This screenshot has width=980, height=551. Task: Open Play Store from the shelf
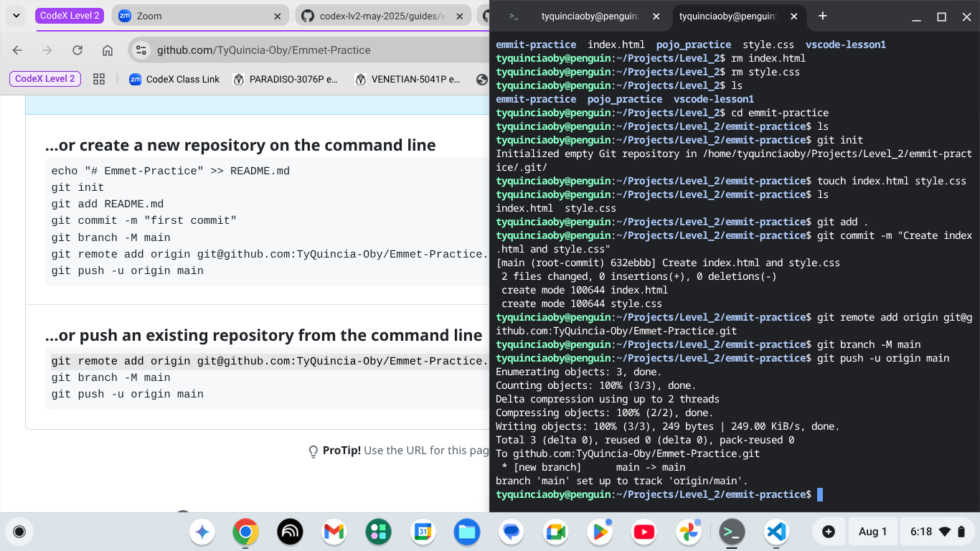(x=600, y=532)
